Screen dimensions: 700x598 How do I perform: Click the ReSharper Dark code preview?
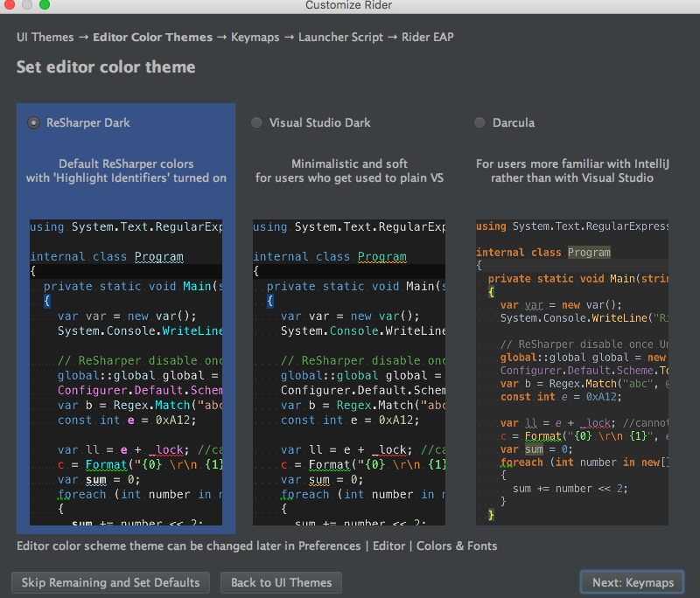click(x=126, y=372)
